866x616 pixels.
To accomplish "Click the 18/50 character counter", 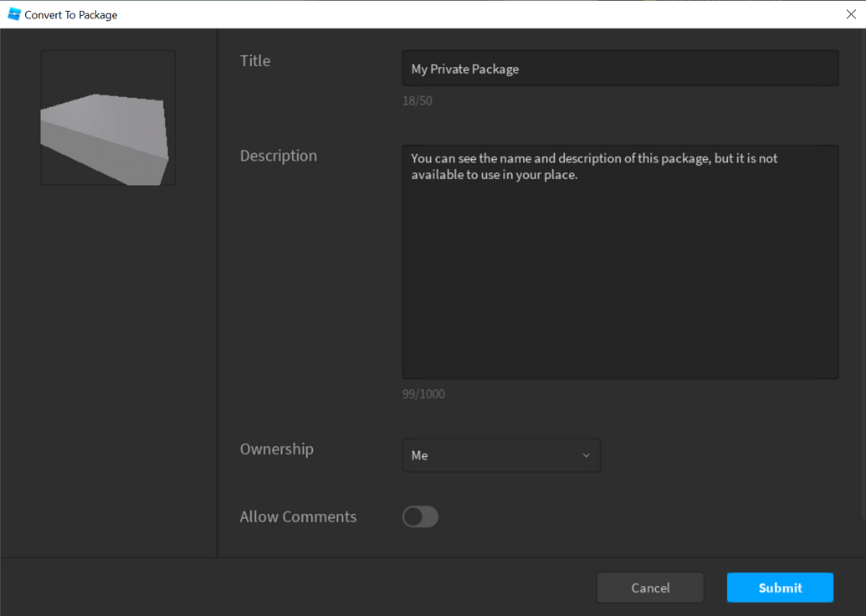I will point(417,100).
